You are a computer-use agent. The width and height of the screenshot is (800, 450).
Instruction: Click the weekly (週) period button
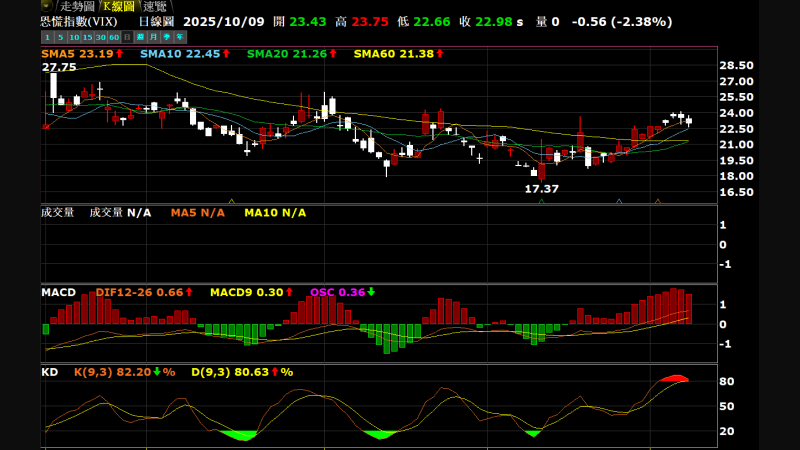(x=140, y=37)
